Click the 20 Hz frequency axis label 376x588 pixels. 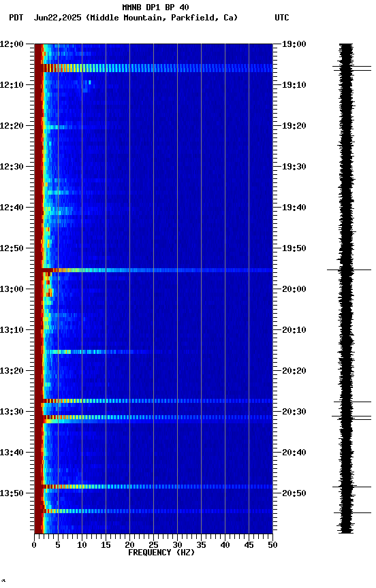coord(129,545)
